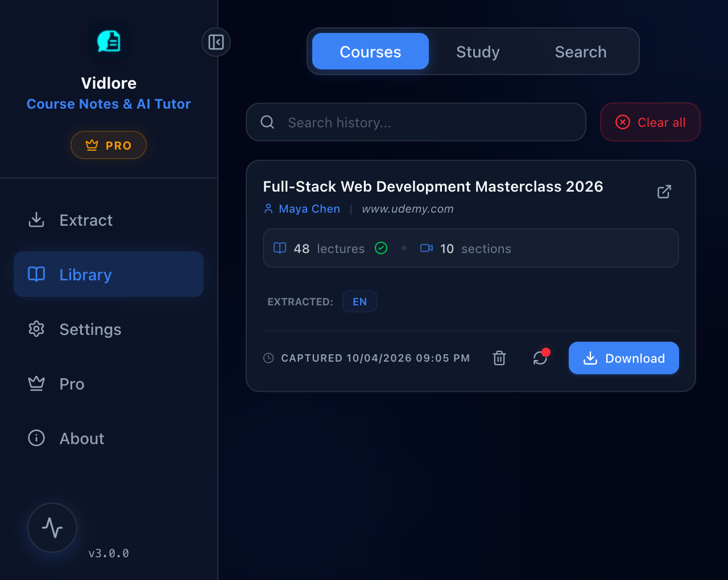Open Settings page
This screenshot has width=728, height=580.
click(x=109, y=329)
